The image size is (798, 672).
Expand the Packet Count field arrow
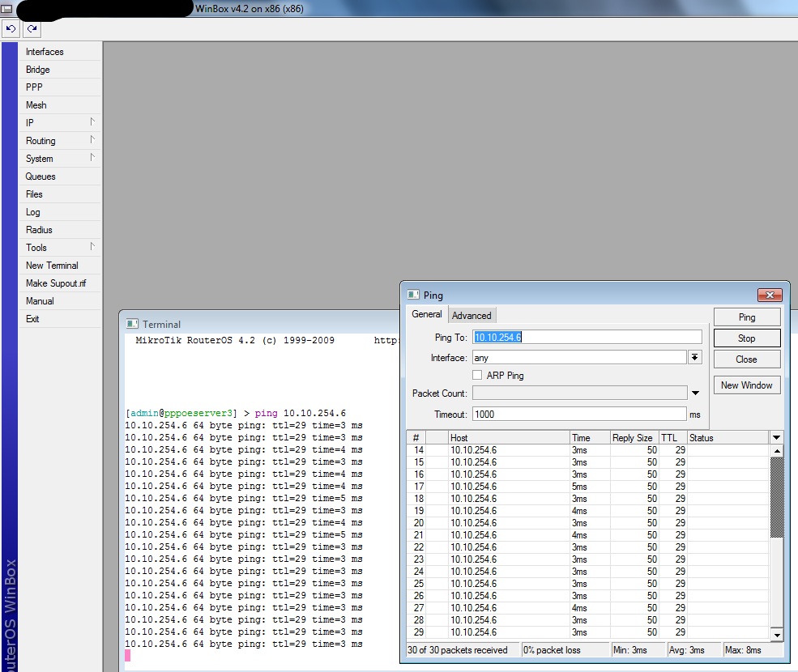click(x=694, y=393)
